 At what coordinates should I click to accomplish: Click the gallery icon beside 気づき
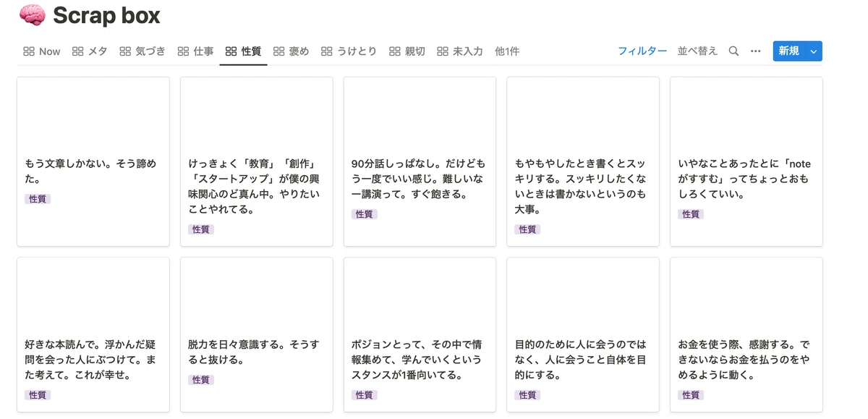pos(126,51)
